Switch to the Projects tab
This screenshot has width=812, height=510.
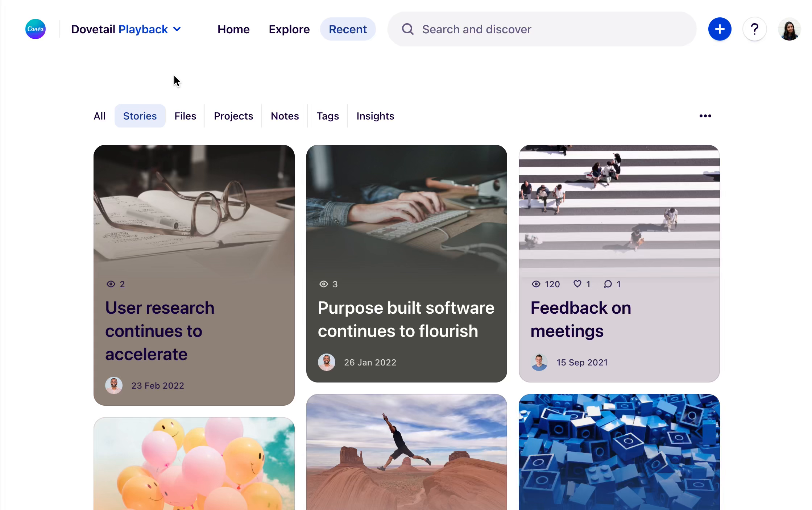coord(233,116)
